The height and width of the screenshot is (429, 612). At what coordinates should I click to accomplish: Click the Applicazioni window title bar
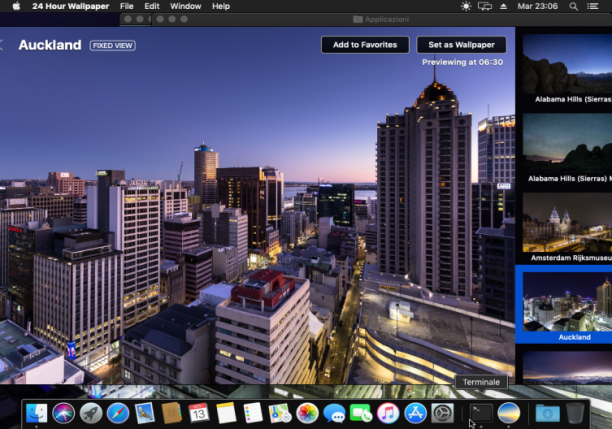pos(381,19)
